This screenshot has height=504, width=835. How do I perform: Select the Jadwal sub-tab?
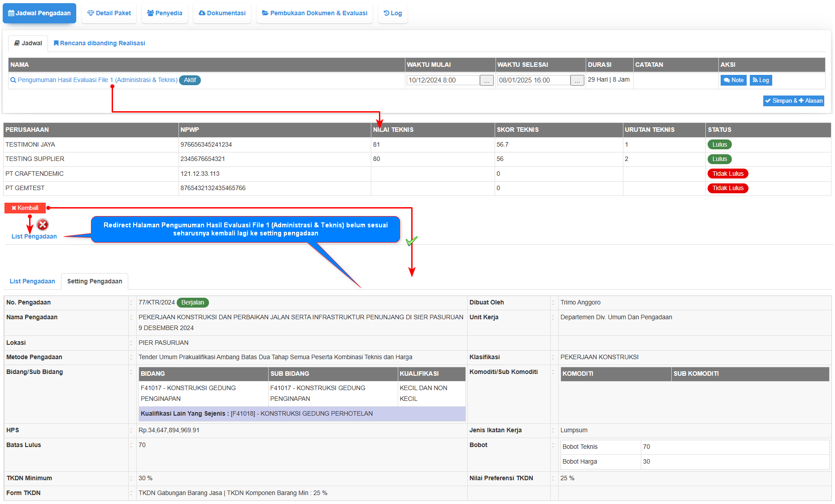point(28,43)
